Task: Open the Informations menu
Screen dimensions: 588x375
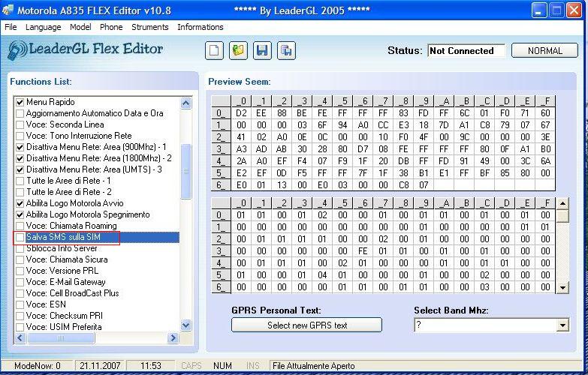Action: [201, 27]
